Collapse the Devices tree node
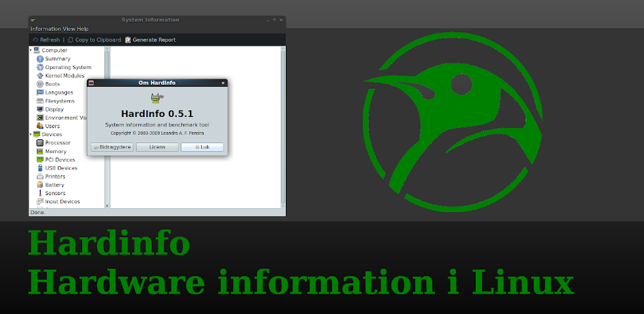644x314 pixels. [31, 134]
